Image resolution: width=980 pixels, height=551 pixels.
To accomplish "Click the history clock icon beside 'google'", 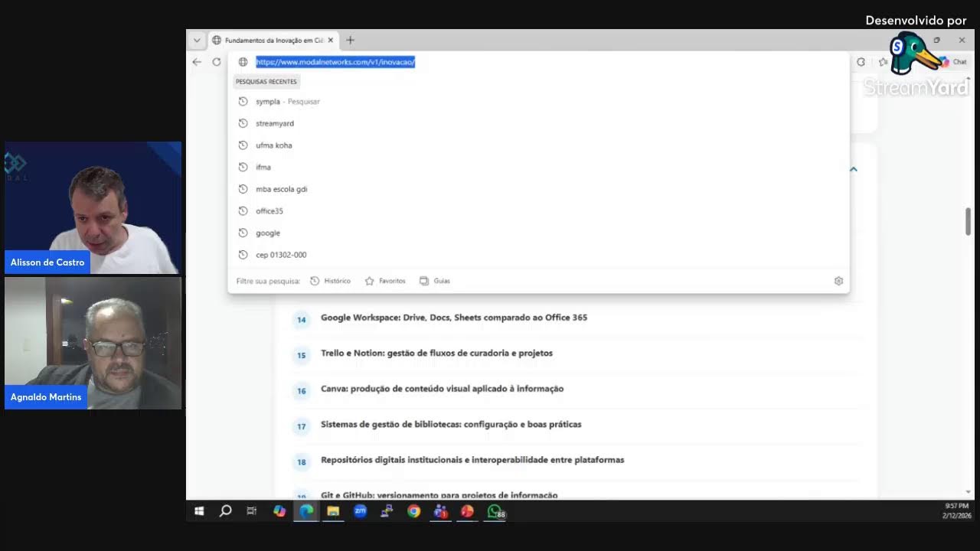I will coord(243,233).
